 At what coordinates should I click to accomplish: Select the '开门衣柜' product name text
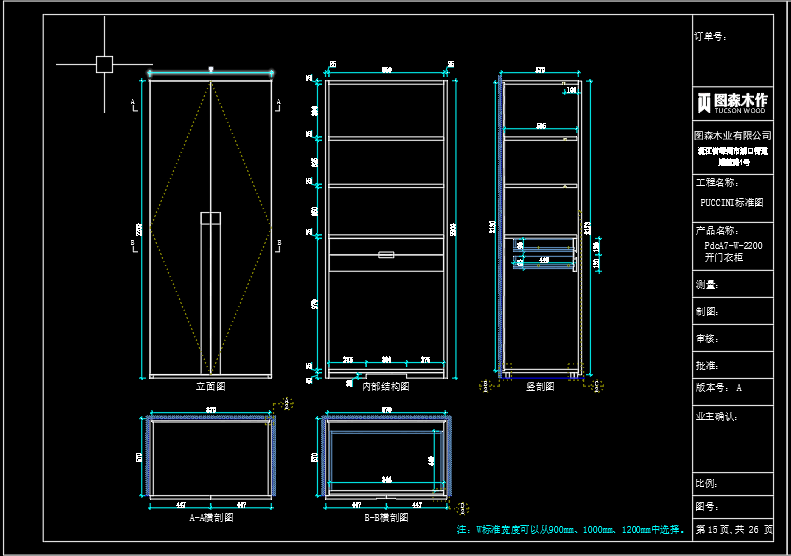[723, 257]
